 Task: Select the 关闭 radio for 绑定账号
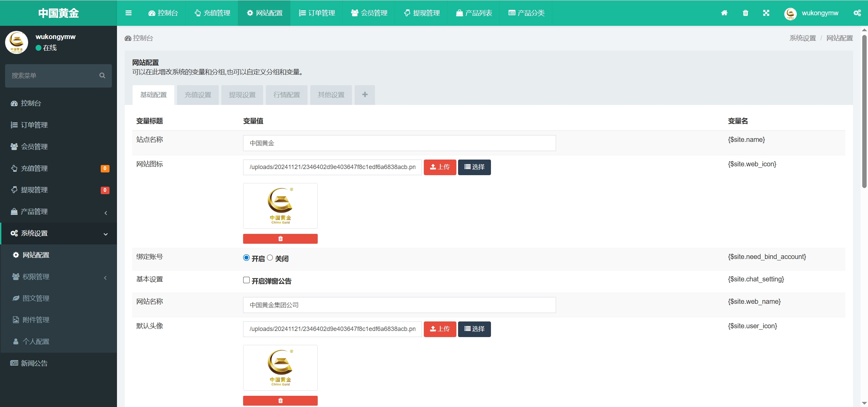click(270, 258)
